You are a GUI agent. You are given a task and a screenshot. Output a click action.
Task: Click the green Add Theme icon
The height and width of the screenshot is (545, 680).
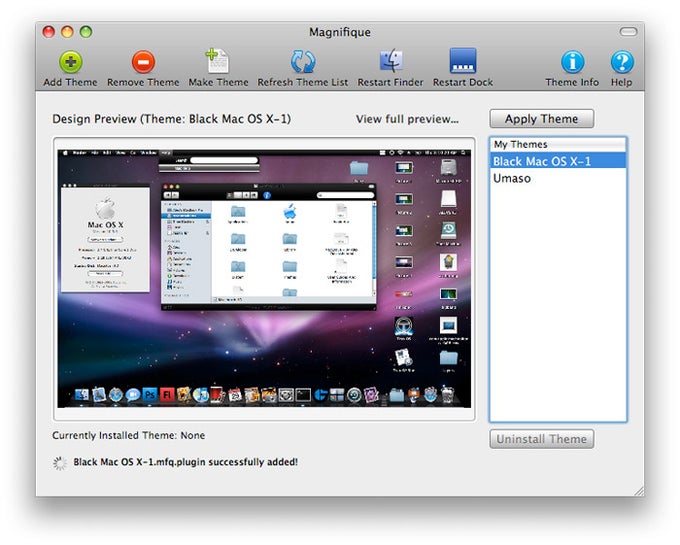tap(71, 62)
